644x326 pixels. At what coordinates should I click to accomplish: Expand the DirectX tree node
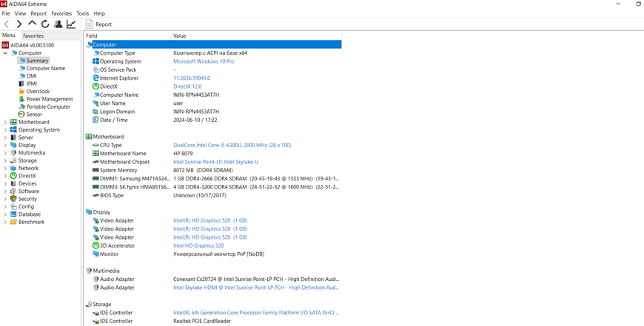click(5, 176)
